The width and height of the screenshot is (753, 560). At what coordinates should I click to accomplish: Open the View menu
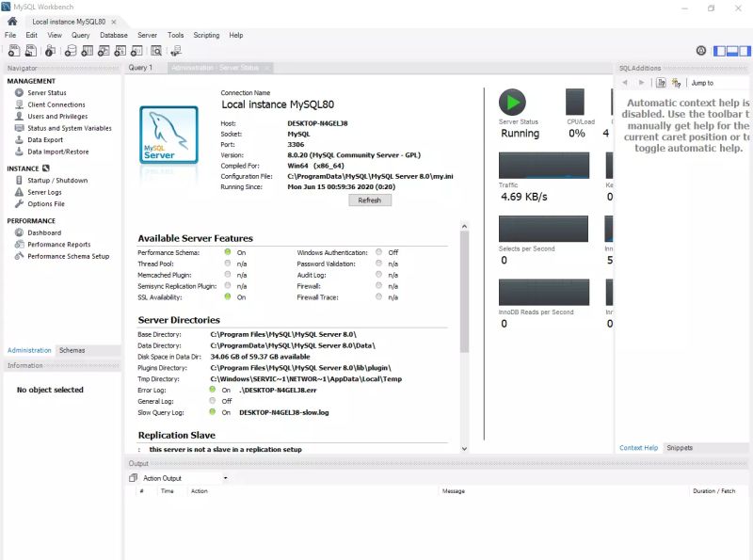tap(55, 35)
